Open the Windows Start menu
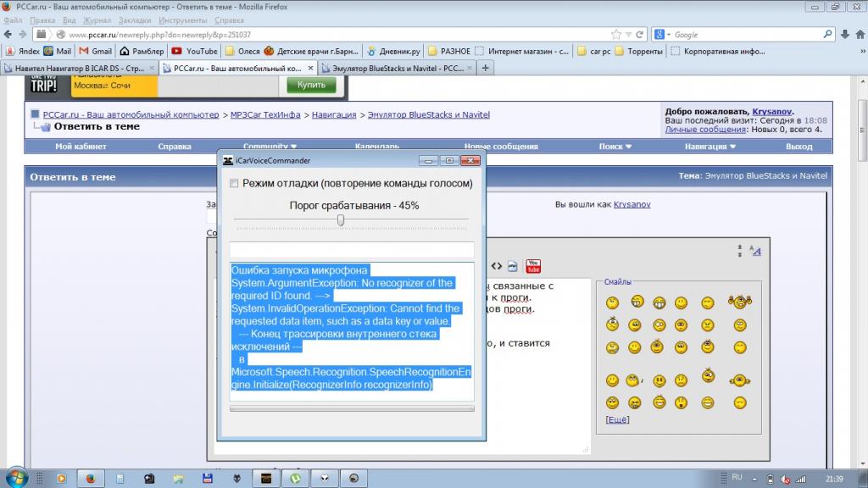 point(17,478)
